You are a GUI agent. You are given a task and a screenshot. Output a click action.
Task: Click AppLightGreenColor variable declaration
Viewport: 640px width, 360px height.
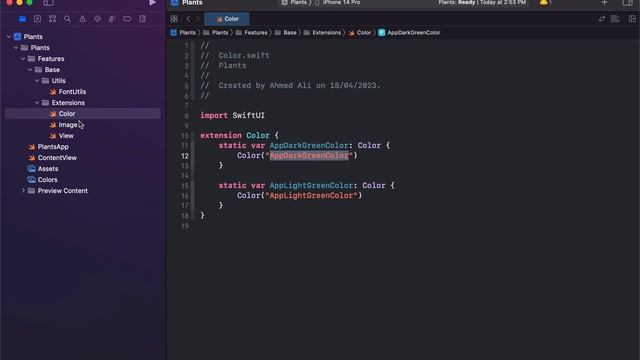(311, 186)
